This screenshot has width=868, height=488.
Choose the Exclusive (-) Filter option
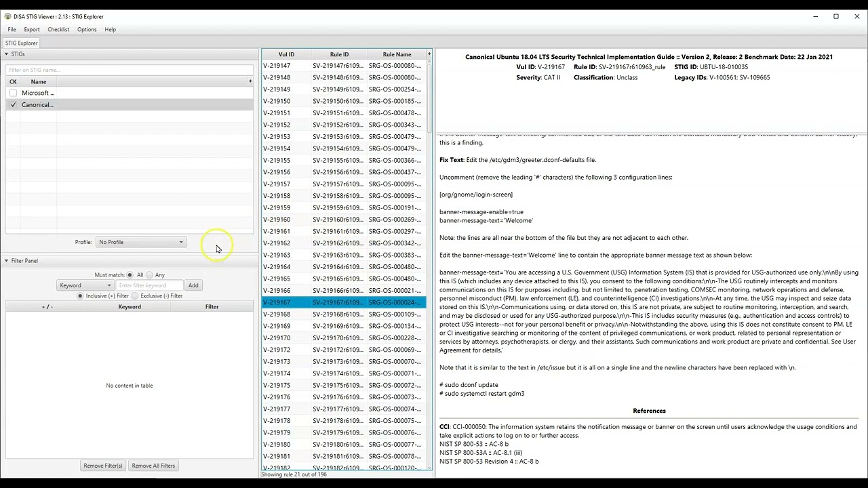(x=135, y=296)
